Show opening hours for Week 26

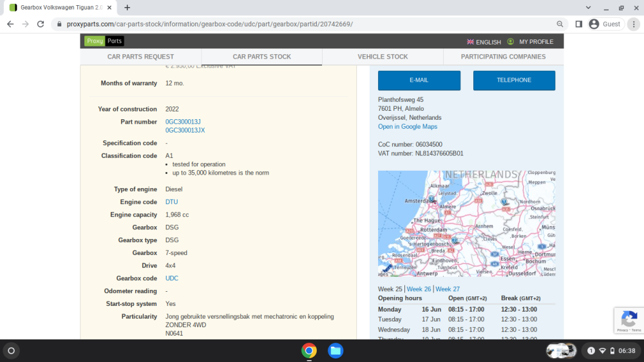coord(419,289)
